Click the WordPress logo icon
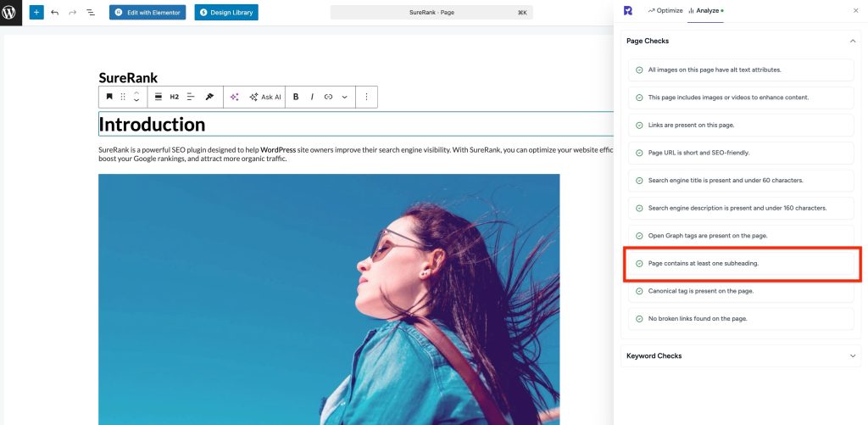Screen dimensions: 868x425 (11, 13)
